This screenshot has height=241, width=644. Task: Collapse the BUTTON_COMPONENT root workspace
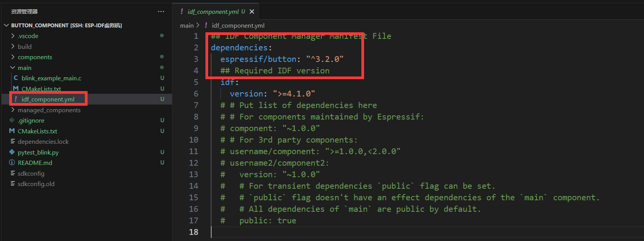click(6, 25)
